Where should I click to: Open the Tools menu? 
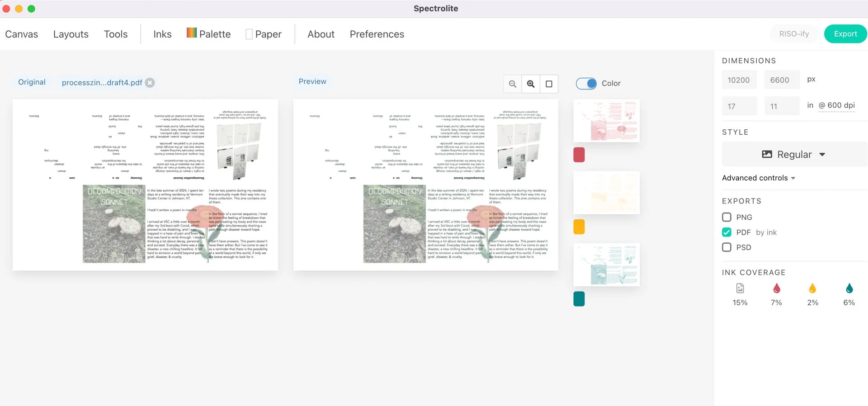point(116,34)
